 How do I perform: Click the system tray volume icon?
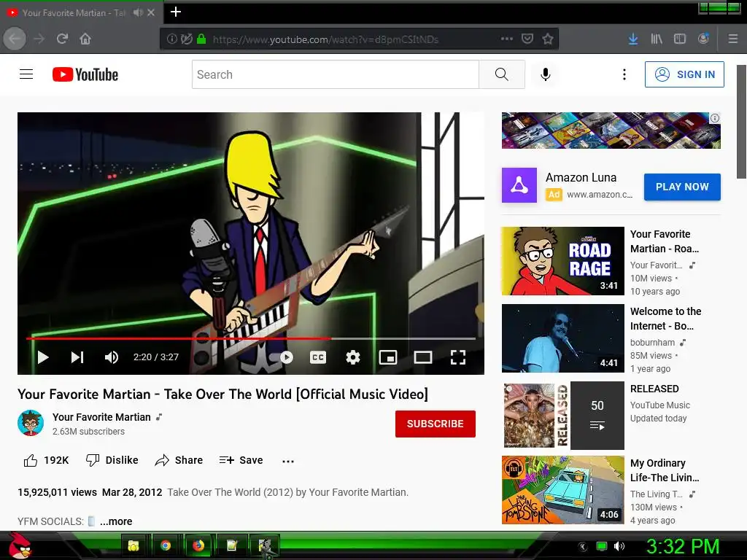pyautogui.click(x=619, y=546)
